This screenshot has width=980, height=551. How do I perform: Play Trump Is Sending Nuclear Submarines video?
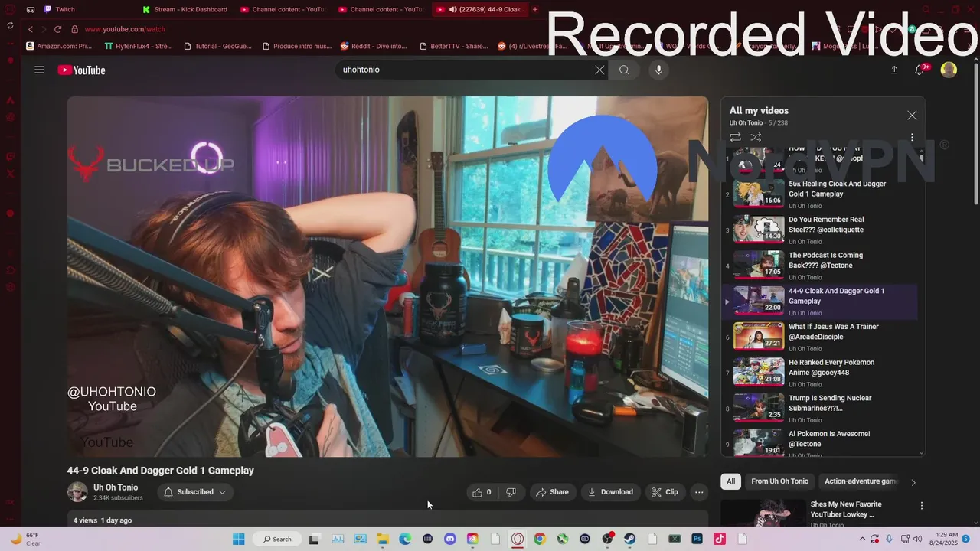click(820, 409)
